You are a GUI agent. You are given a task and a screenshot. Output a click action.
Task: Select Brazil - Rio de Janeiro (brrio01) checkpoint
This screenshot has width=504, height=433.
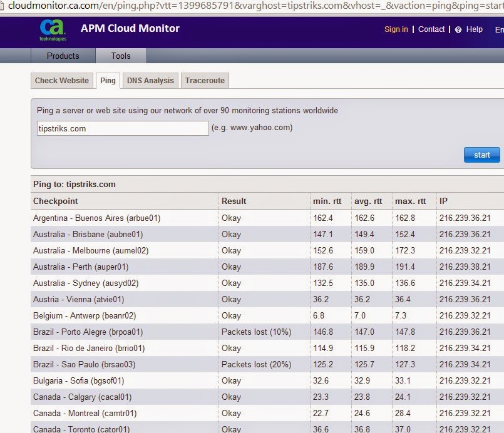(89, 349)
